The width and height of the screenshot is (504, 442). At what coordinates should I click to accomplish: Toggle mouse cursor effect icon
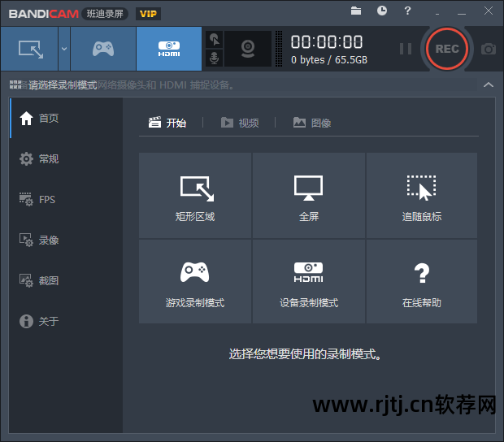coord(214,40)
